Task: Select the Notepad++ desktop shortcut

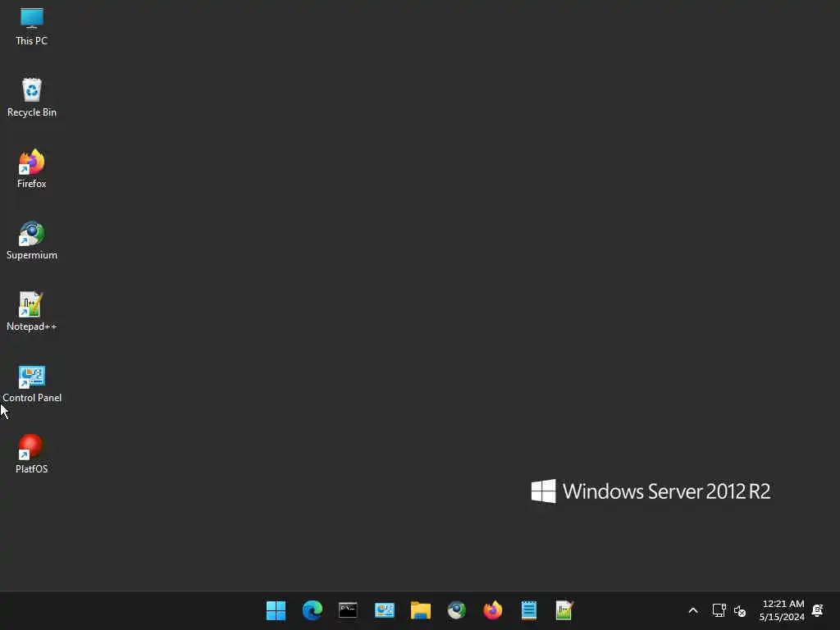Action: click(x=32, y=312)
